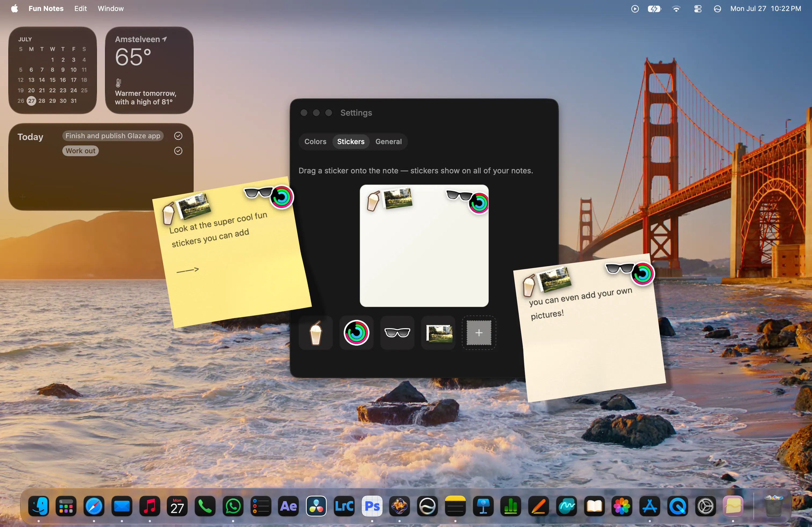
Task: Open System Settings from the Dock
Action: (705, 506)
